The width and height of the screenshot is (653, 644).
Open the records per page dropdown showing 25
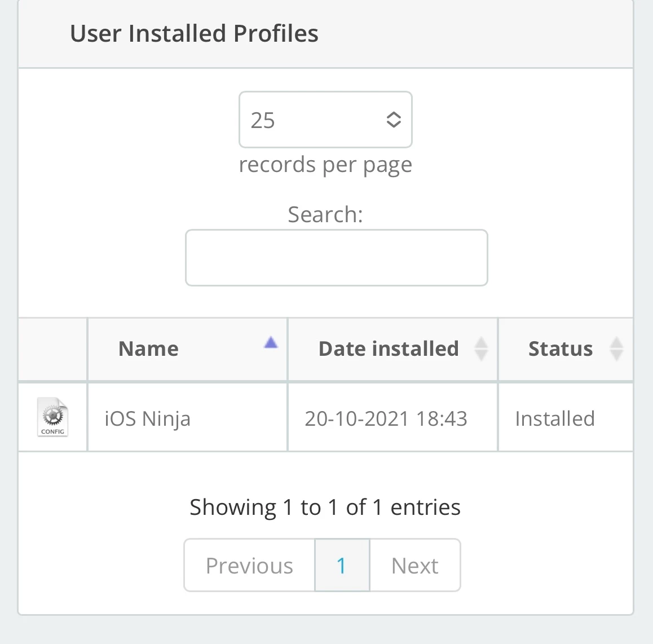(325, 120)
